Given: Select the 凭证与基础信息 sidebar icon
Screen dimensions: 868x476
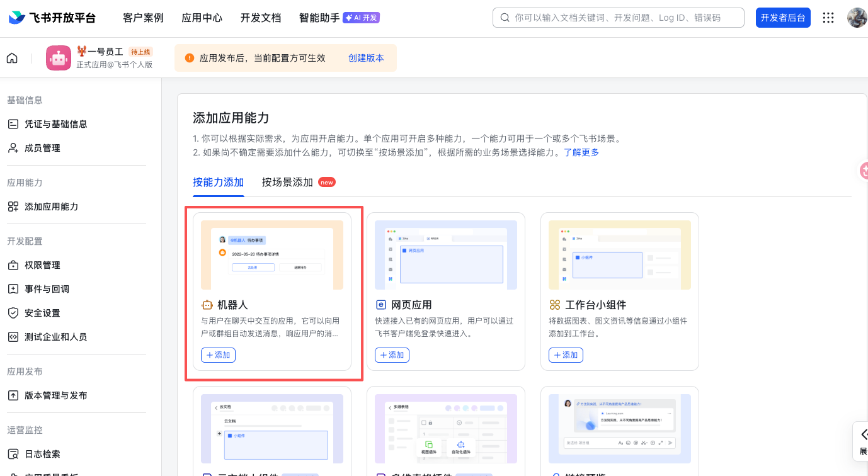Looking at the screenshot, I should click(x=13, y=123).
